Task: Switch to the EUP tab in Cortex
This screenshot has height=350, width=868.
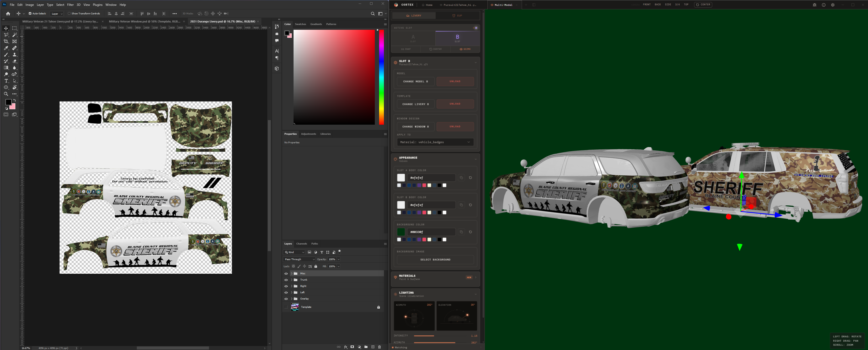Action: (457, 15)
